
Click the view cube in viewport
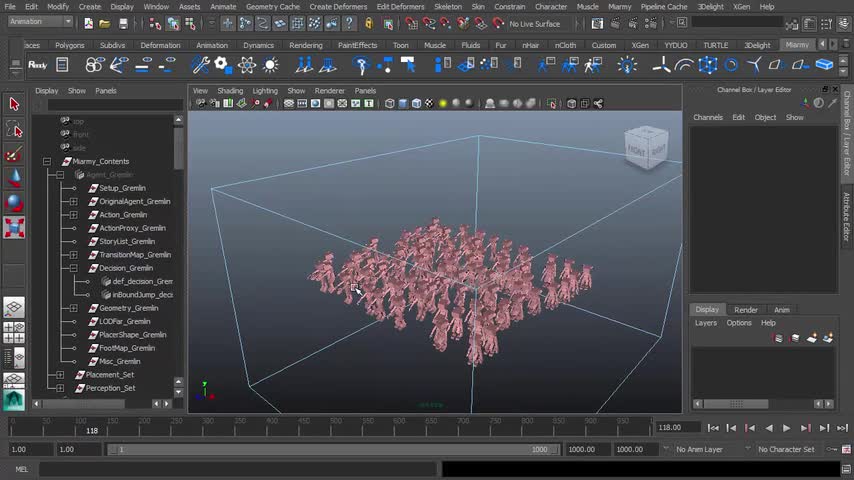(645, 146)
